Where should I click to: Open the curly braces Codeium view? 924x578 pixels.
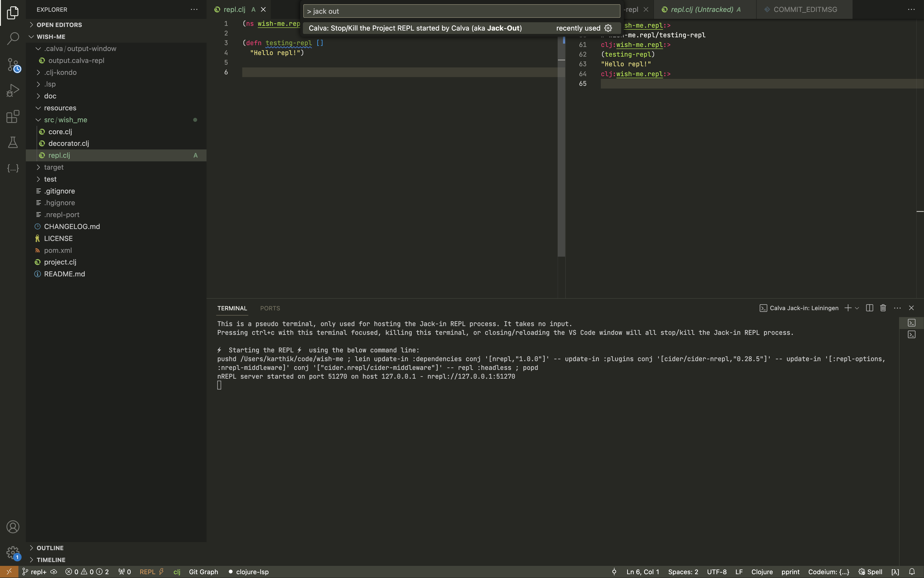(x=13, y=168)
